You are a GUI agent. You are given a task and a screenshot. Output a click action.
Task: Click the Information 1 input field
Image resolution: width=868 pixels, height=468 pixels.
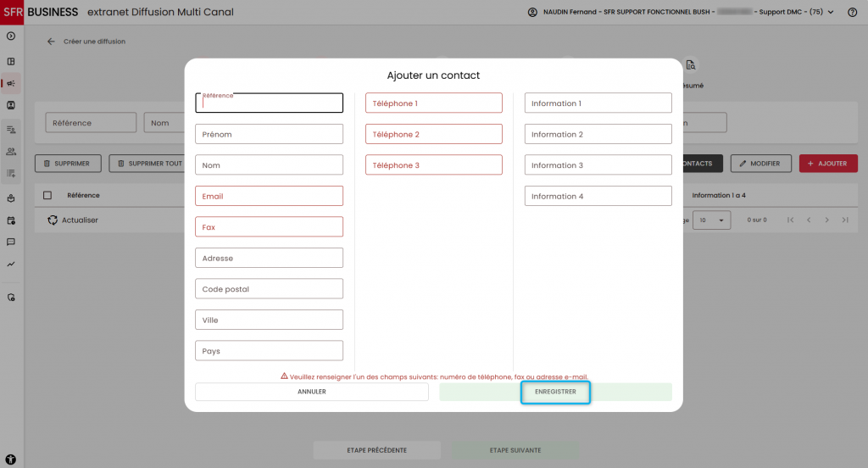click(598, 103)
